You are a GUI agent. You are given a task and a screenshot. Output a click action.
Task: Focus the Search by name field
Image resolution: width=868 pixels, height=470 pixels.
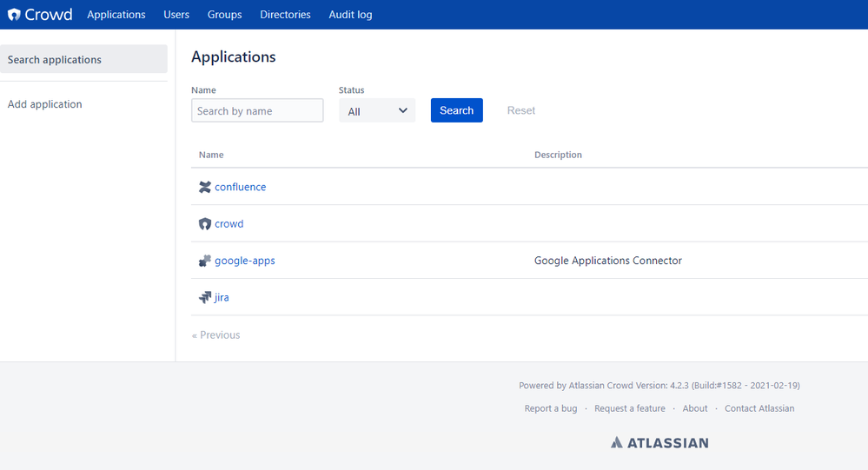coord(257,110)
